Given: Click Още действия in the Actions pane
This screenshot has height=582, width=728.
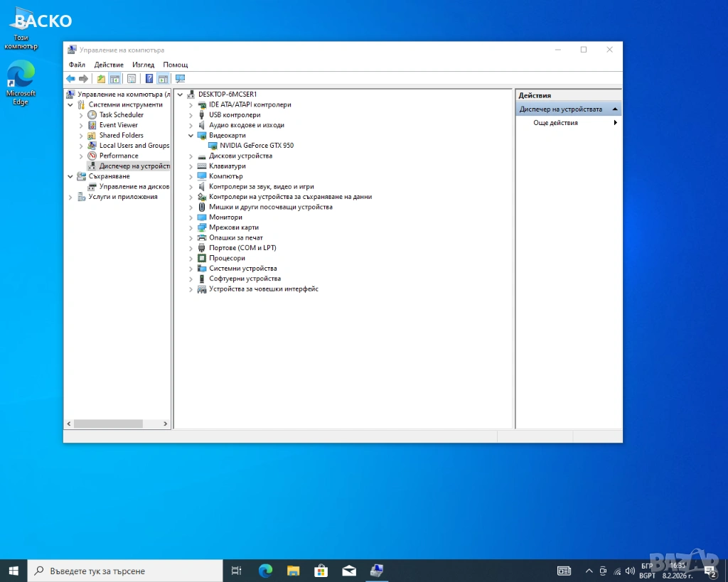Looking at the screenshot, I should coord(555,123).
